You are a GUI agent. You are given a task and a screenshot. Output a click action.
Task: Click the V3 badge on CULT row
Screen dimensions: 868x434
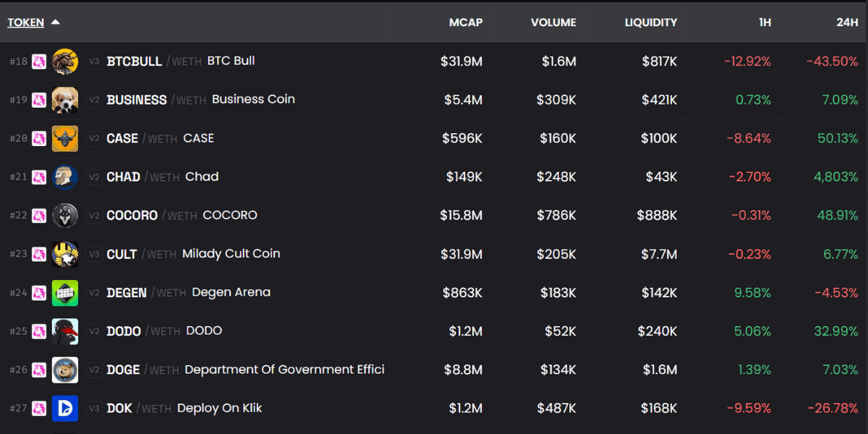(93, 254)
